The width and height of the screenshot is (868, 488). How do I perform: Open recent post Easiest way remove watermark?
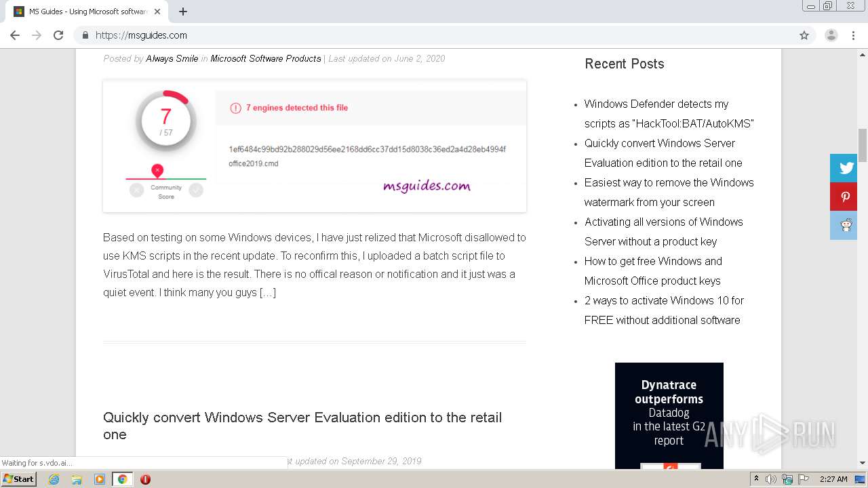pos(669,192)
